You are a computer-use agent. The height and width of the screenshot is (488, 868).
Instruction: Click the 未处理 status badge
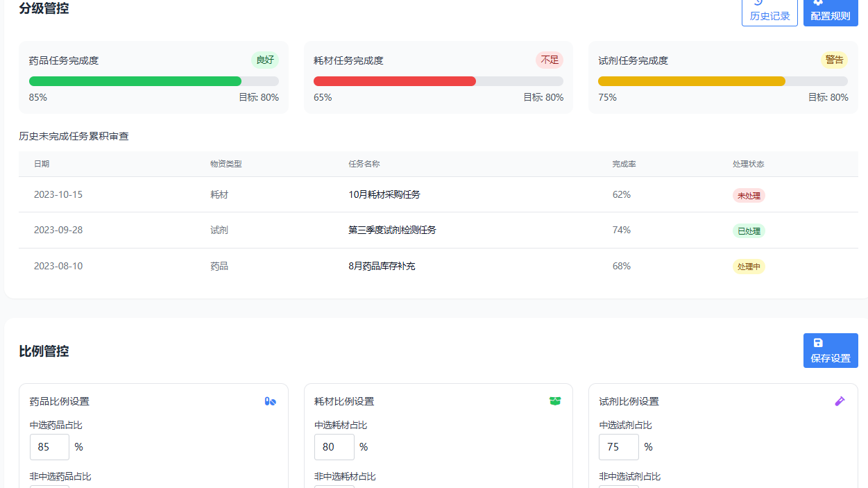click(x=749, y=196)
